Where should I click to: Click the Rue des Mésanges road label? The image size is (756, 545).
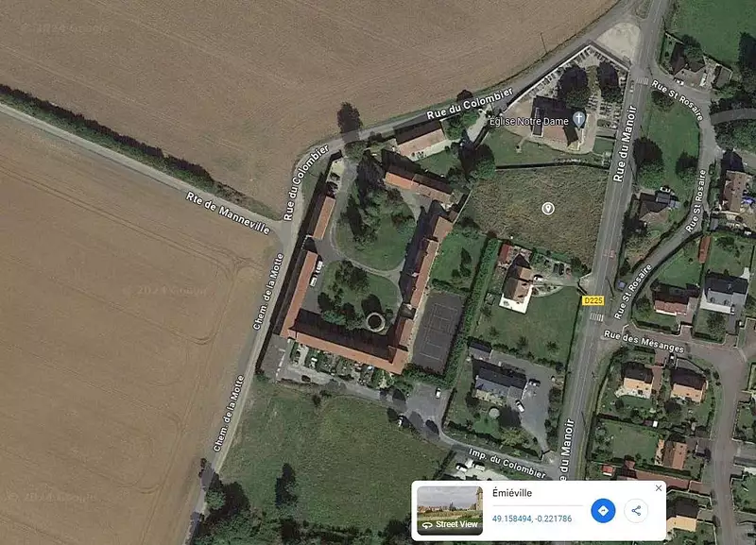(x=644, y=341)
